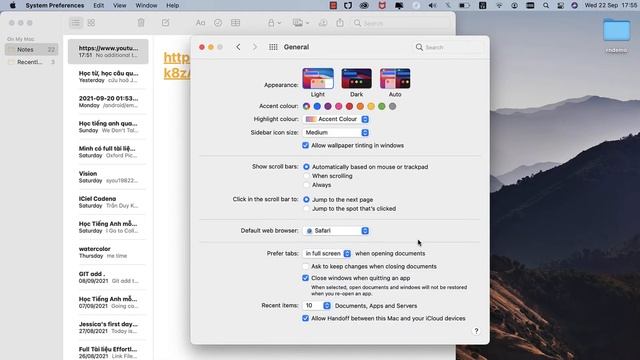Click the trash icon in Notes toolbar

(141, 23)
